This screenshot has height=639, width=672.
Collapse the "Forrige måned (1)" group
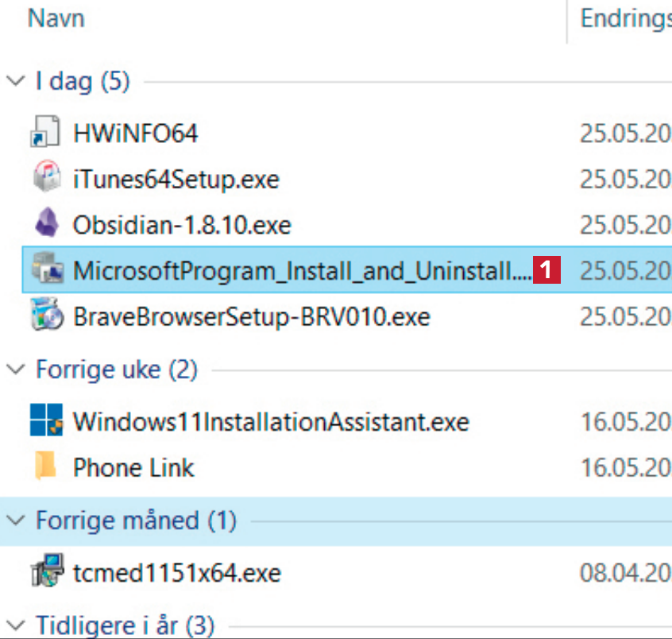click(x=15, y=521)
